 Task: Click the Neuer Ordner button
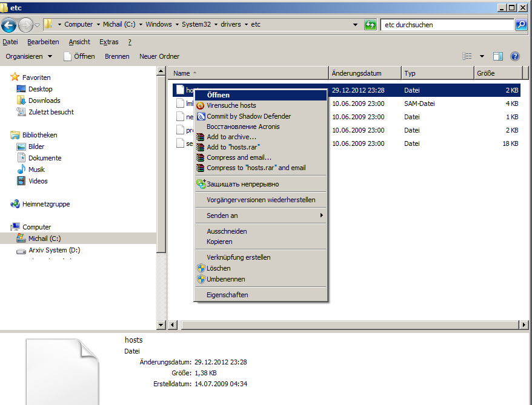pos(159,56)
